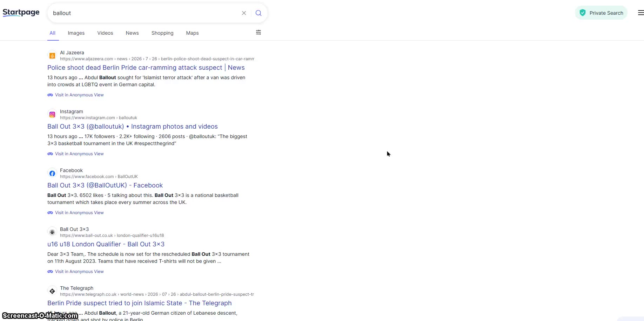This screenshot has height=321, width=644.
Task: Click The Telegraph favicon
Action: tap(52, 291)
